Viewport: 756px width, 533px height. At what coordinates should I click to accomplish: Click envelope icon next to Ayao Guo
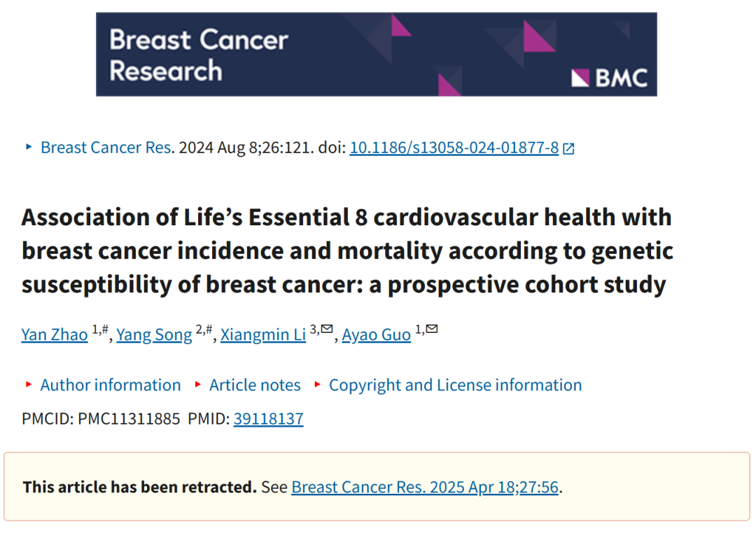[432, 329]
